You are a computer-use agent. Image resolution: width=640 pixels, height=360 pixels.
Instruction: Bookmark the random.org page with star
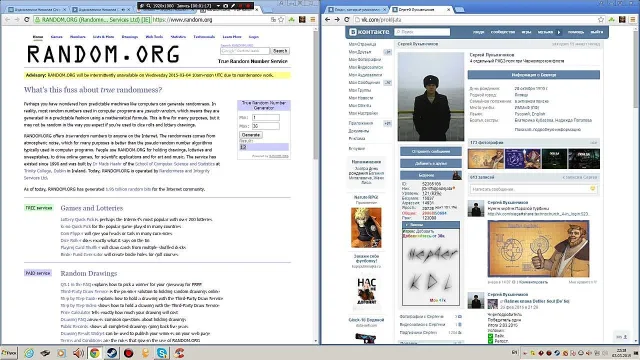coord(281,20)
